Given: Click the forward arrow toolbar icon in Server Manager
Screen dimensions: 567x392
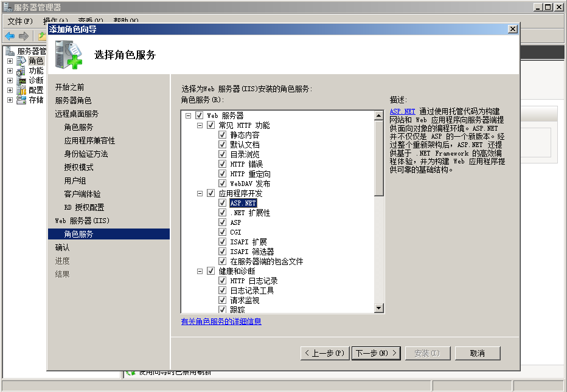Looking at the screenshot, I should (x=23, y=36).
